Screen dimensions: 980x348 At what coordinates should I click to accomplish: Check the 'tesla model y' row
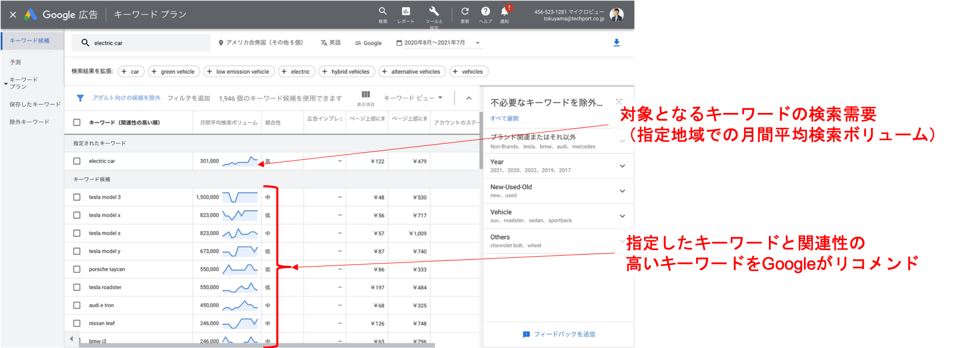pos(77,251)
